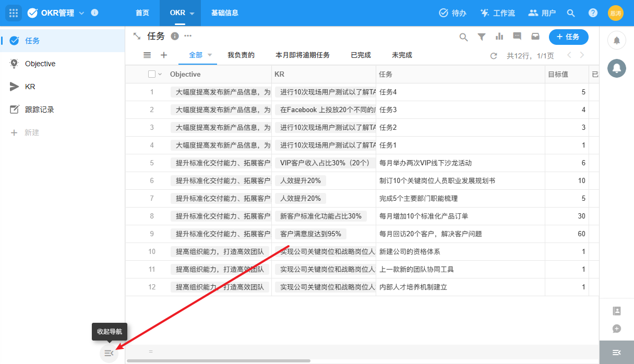Open the notification bell in right sidebar
The width and height of the screenshot is (634, 364).
616,41
